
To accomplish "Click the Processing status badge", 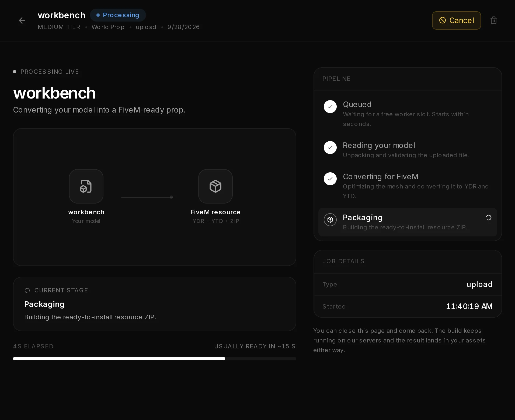I will point(118,15).
